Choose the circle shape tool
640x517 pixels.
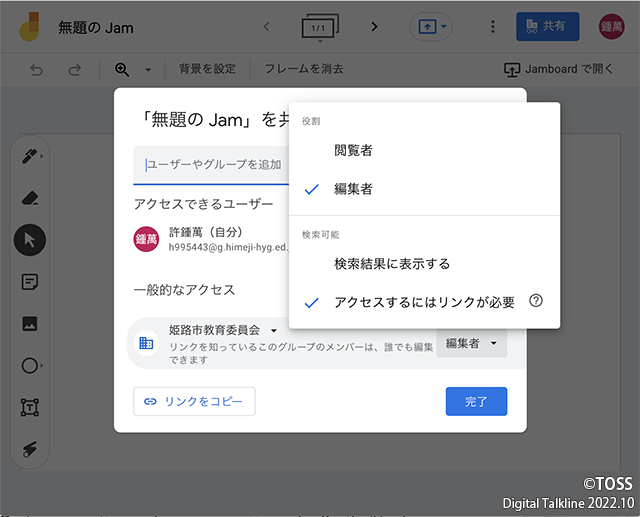[29, 366]
